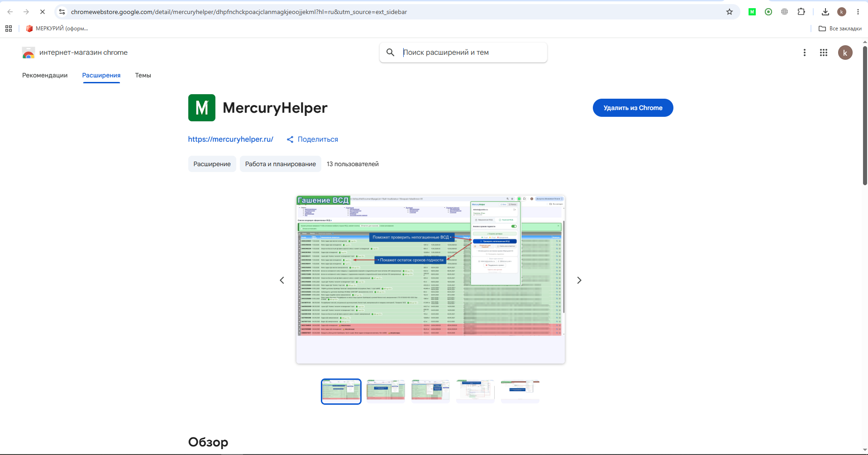Open the green MercuryHelper extension icon
Image resolution: width=868 pixels, height=455 pixels.
[x=752, y=12]
